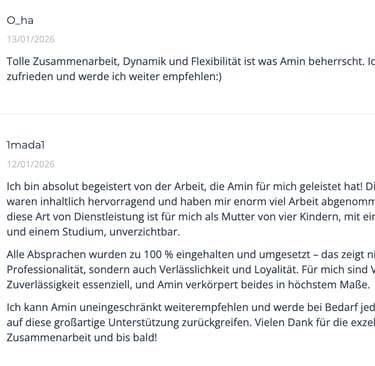Click the line 'zufrieden und werde ich weiter empfehlen'
Screen dimensions: 375x366
(x=114, y=77)
